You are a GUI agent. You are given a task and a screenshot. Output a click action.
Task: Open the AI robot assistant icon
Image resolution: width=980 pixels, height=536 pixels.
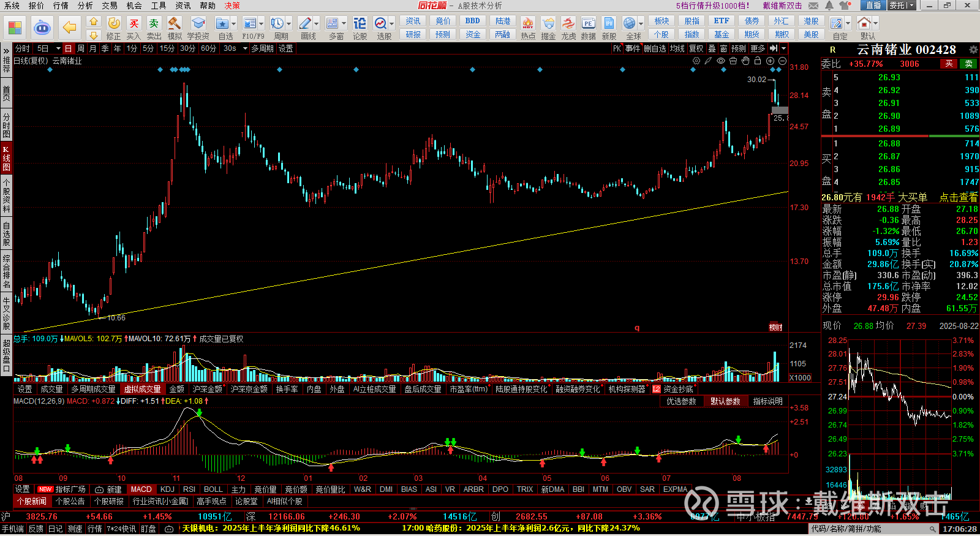pos(42,28)
